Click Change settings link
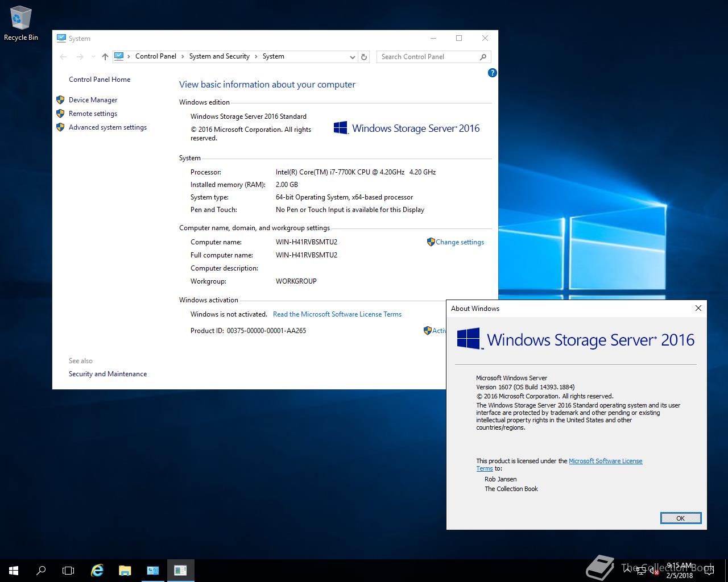Image resolution: width=728 pixels, height=582 pixels. [460, 242]
